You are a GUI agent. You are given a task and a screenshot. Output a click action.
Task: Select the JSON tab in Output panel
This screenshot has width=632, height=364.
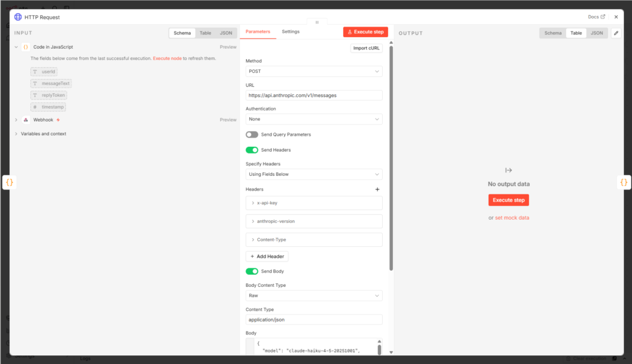pos(596,33)
